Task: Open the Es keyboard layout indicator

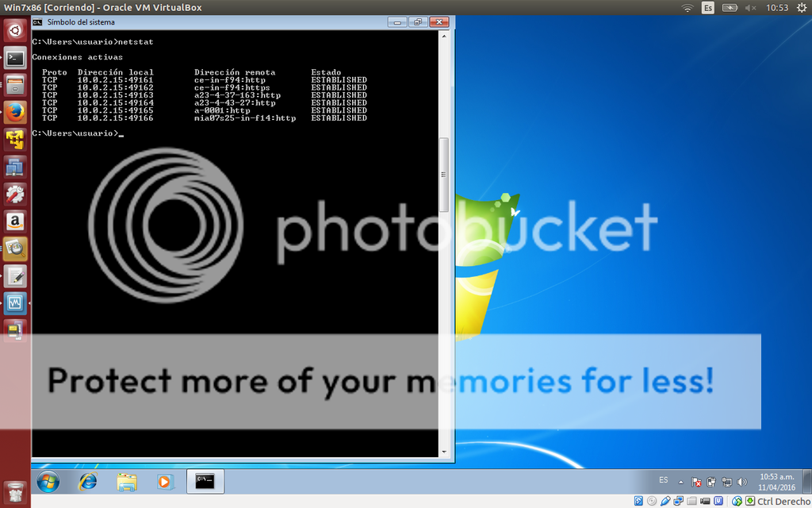Action: (708, 8)
